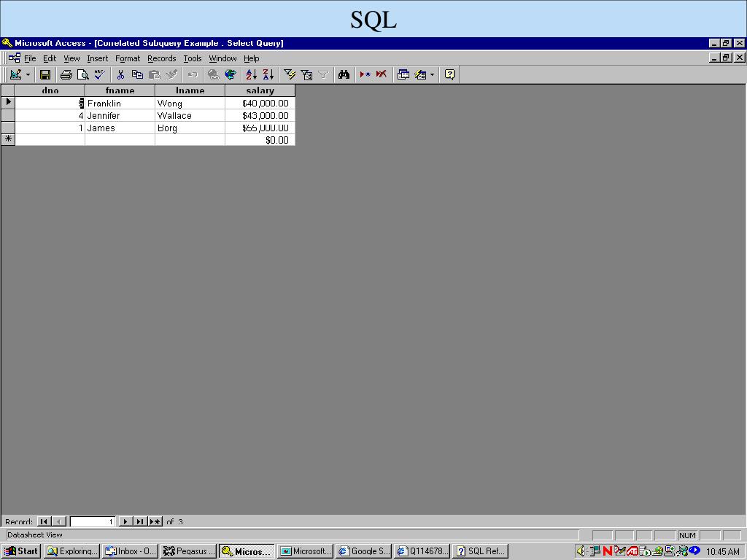Click the New Object AutoForm icon
Image resolution: width=747 pixels, height=560 pixels.
pos(420,75)
